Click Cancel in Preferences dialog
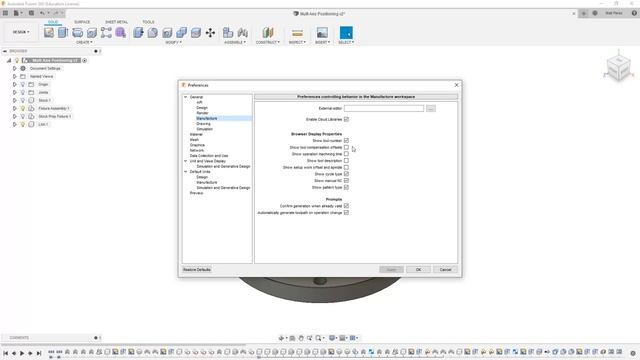 tap(445, 270)
